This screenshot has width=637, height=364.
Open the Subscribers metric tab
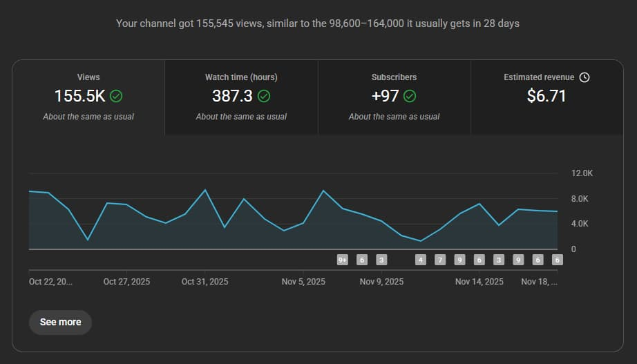click(x=394, y=97)
